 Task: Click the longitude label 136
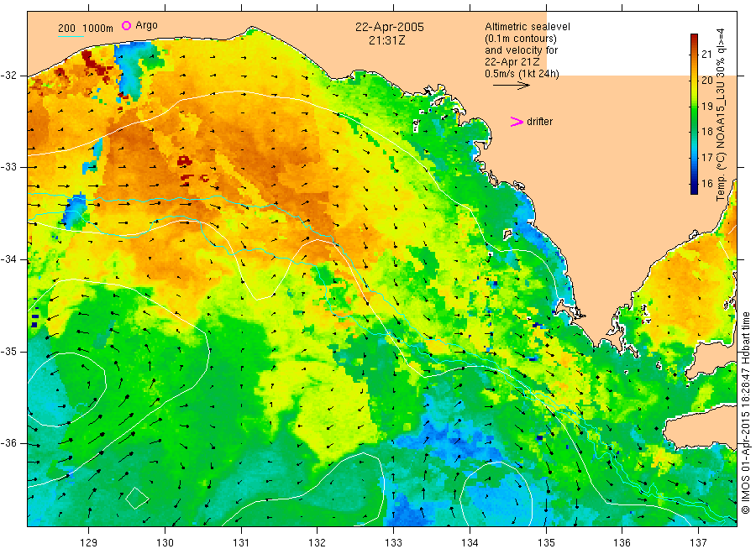point(622,543)
